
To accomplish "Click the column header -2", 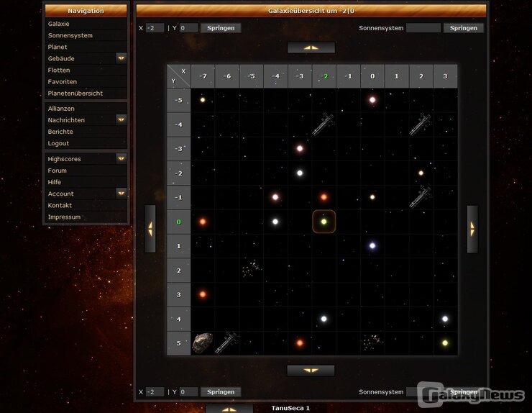I will (x=324, y=76).
